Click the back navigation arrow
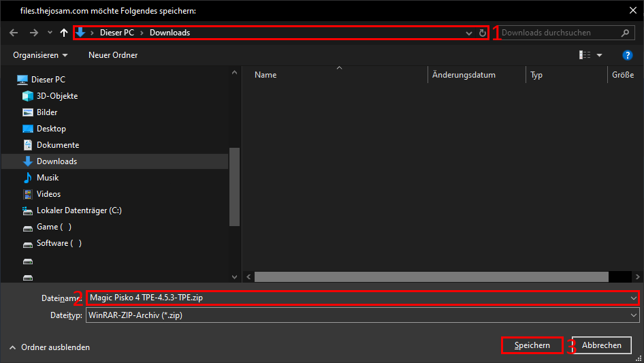This screenshot has height=363, width=644. point(14,33)
